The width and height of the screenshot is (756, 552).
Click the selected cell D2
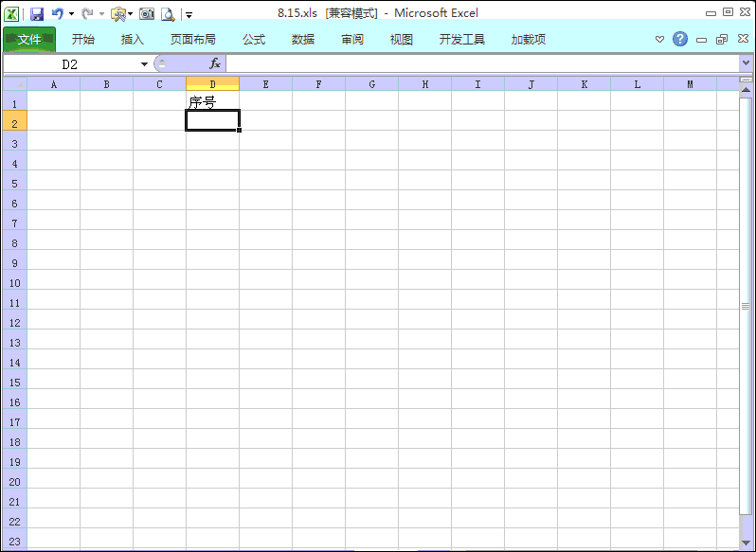coord(212,120)
